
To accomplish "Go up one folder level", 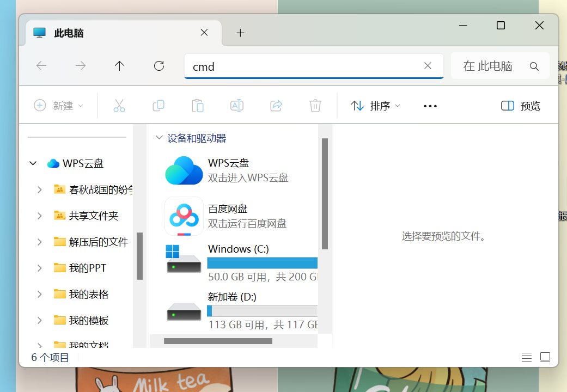I will click(119, 66).
